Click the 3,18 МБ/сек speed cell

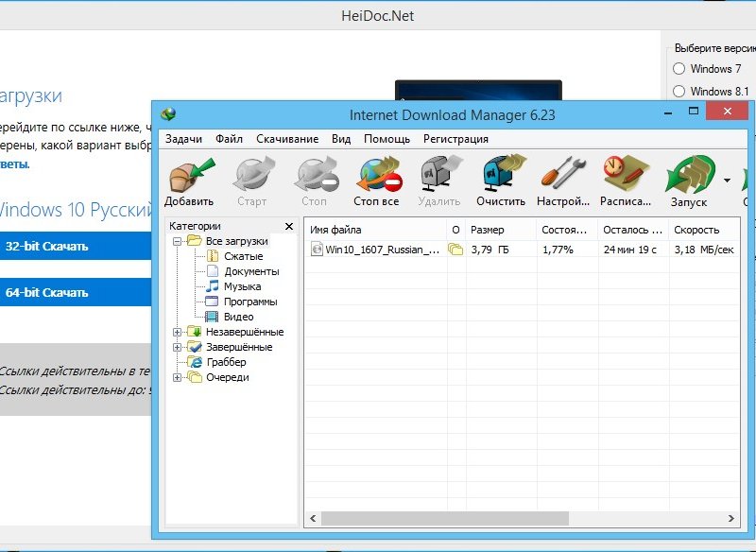pyautogui.click(x=704, y=250)
